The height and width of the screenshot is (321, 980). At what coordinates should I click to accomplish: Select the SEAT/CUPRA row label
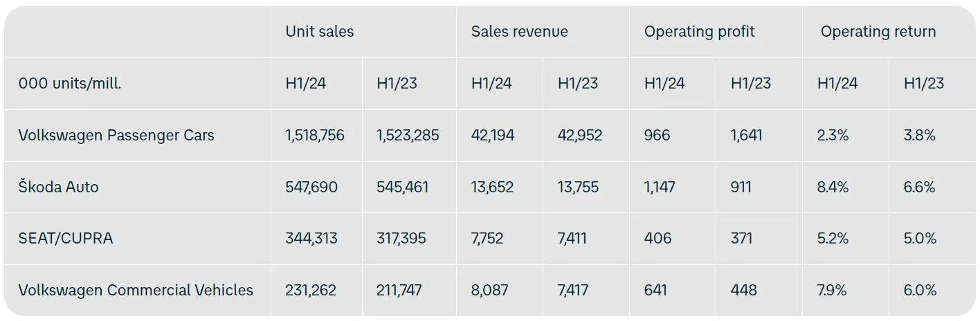(x=65, y=239)
